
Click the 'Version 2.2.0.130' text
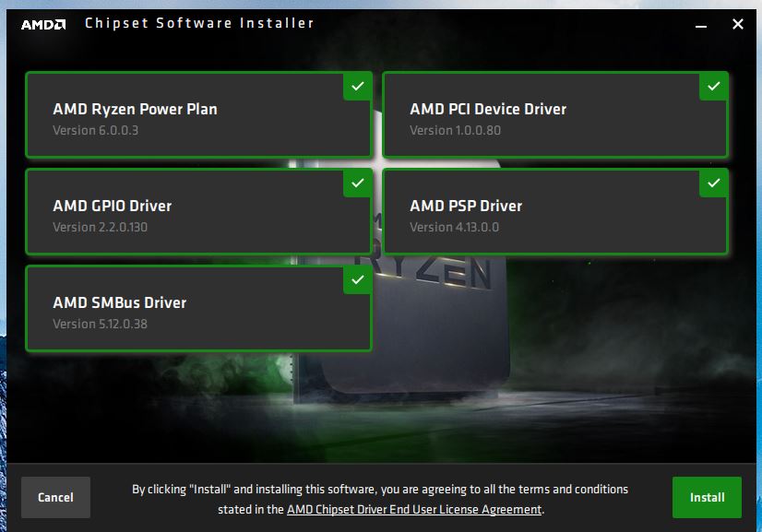click(x=101, y=227)
